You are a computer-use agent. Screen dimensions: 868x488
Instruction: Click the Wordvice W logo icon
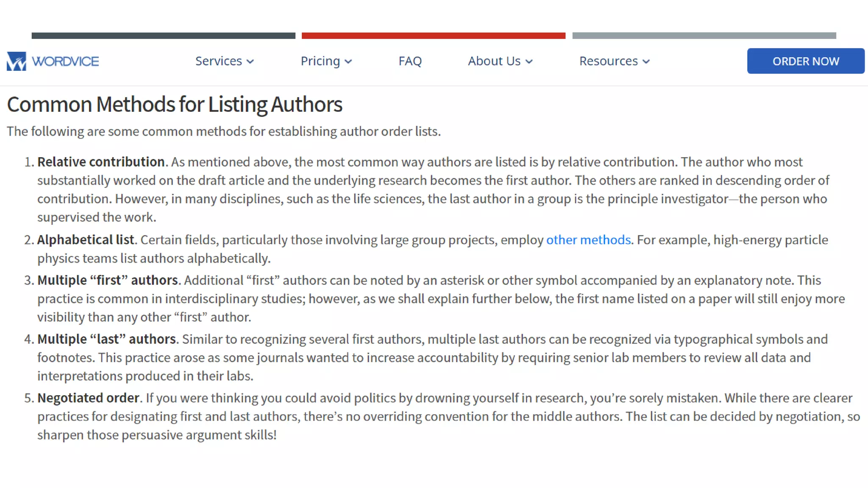[16, 61]
